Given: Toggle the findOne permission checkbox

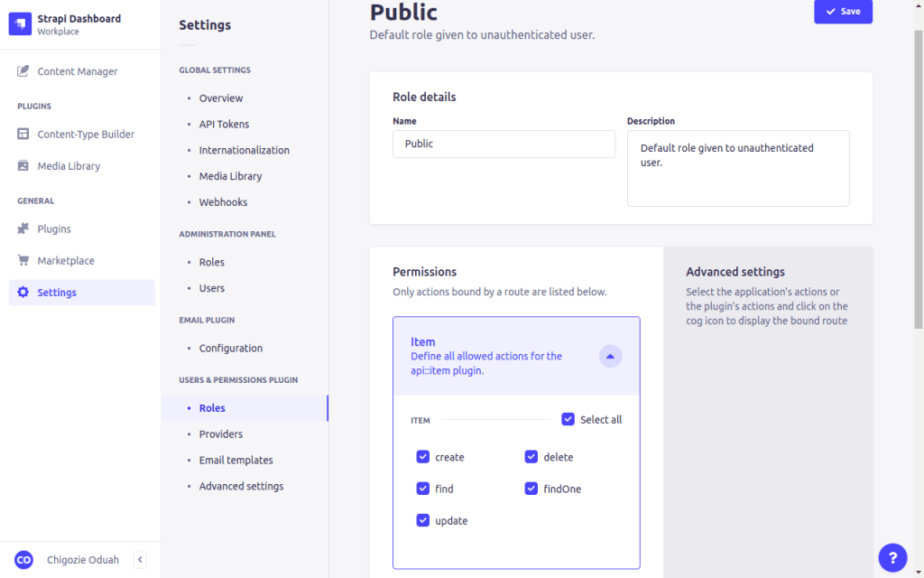Looking at the screenshot, I should (x=531, y=489).
